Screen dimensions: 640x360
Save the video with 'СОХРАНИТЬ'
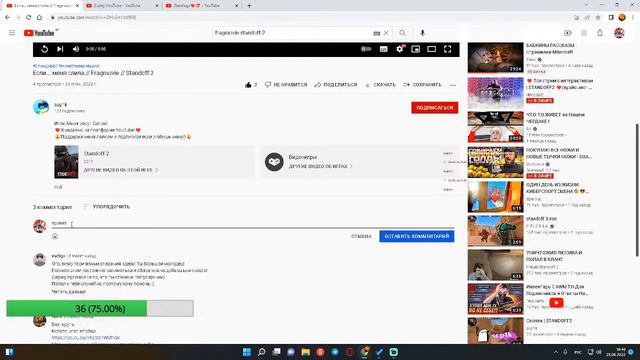point(422,84)
